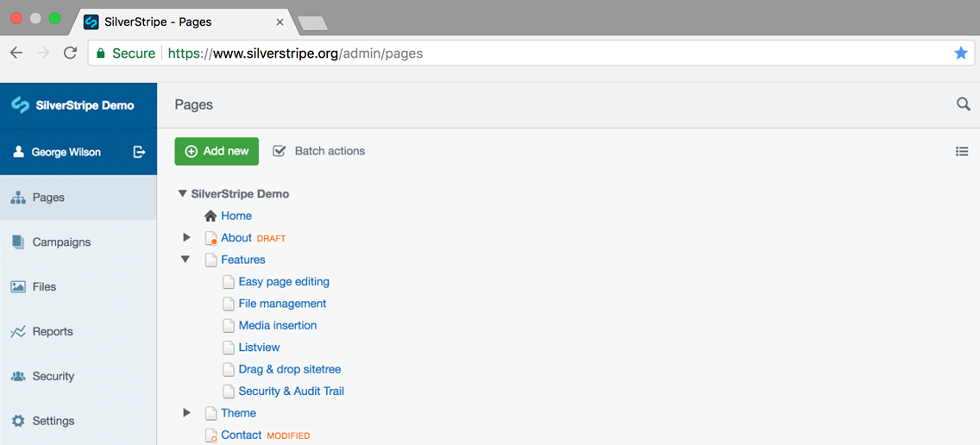
Task: Click the page icon beside Security & Audit Trail
Action: [x=228, y=392]
